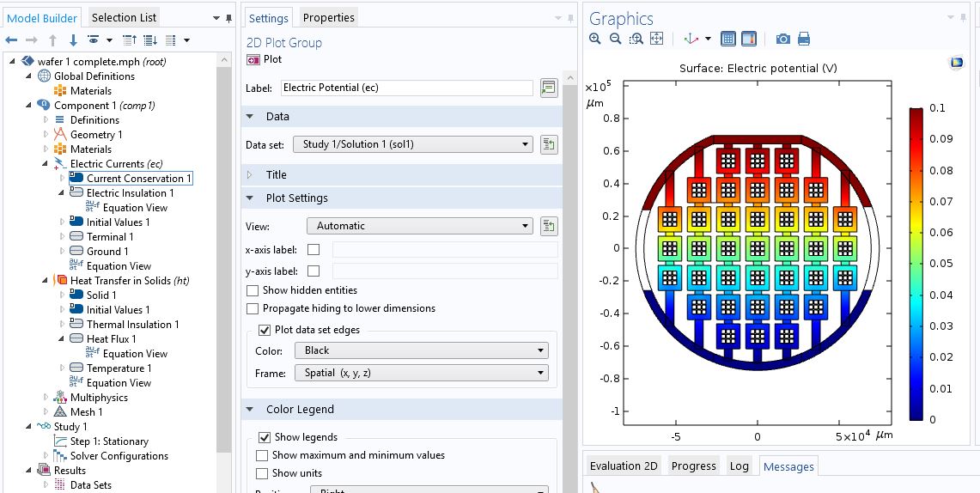
Task: Open the Log tab
Action: [739, 466]
